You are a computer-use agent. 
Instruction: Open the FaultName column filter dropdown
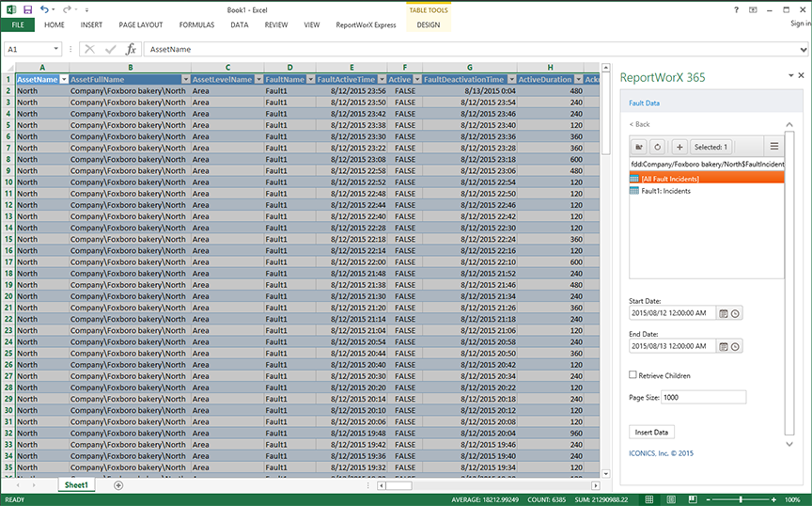[x=310, y=80]
